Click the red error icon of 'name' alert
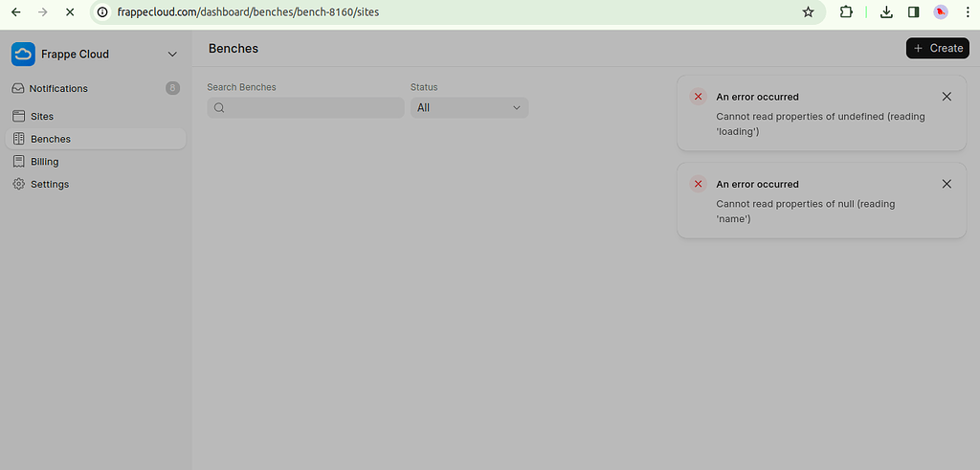This screenshot has width=980, height=470. click(698, 185)
